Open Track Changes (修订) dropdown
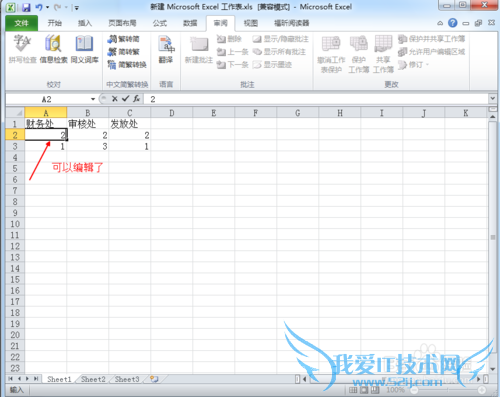500x397 pixels. coord(413,64)
